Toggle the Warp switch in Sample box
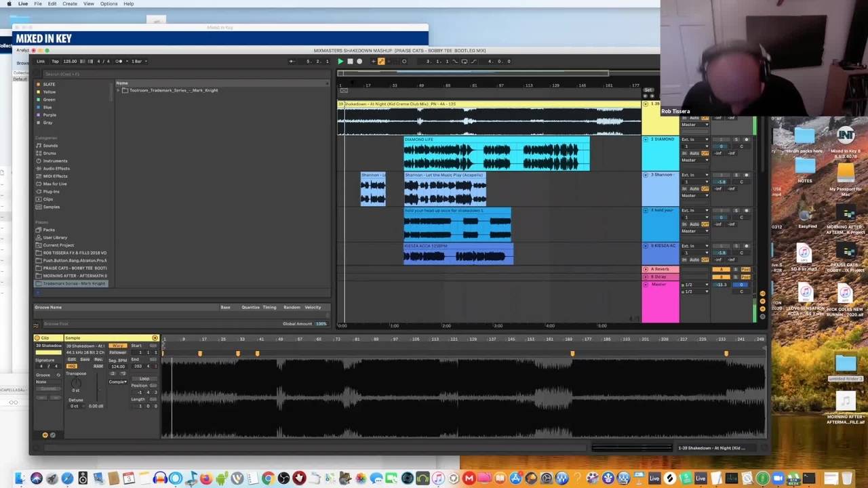The image size is (868, 488). coord(118,346)
